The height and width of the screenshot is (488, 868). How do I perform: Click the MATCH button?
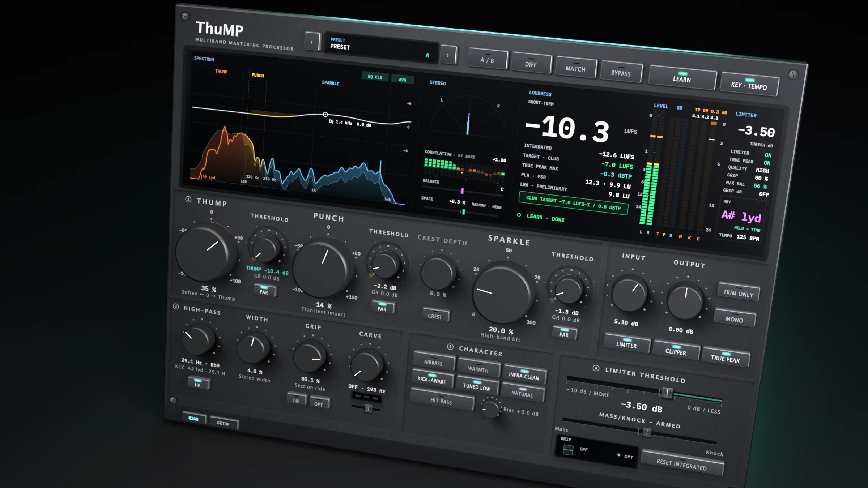pos(576,68)
